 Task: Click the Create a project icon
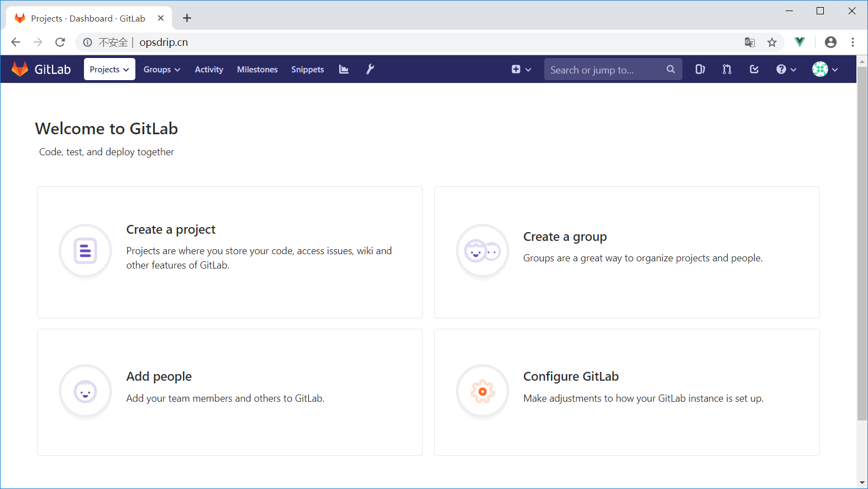click(x=86, y=251)
